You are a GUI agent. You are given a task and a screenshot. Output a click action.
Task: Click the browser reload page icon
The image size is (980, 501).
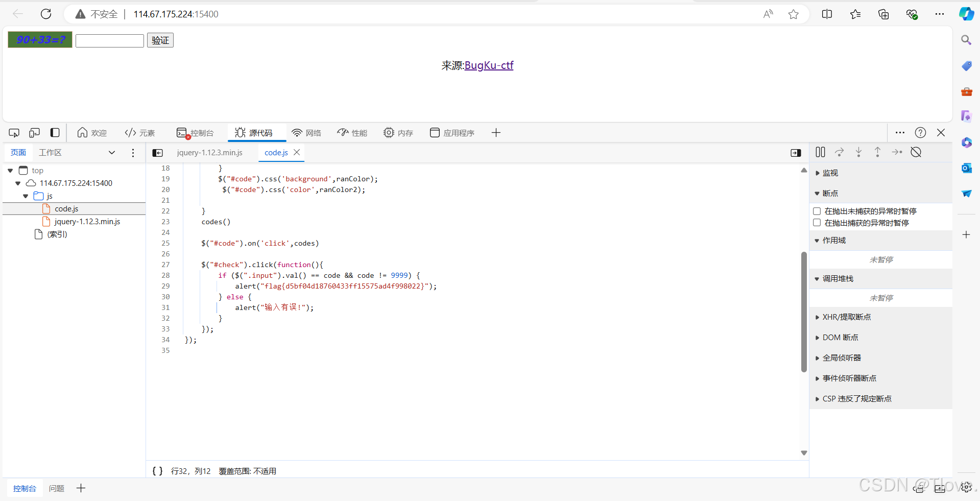(x=45, y=14)
